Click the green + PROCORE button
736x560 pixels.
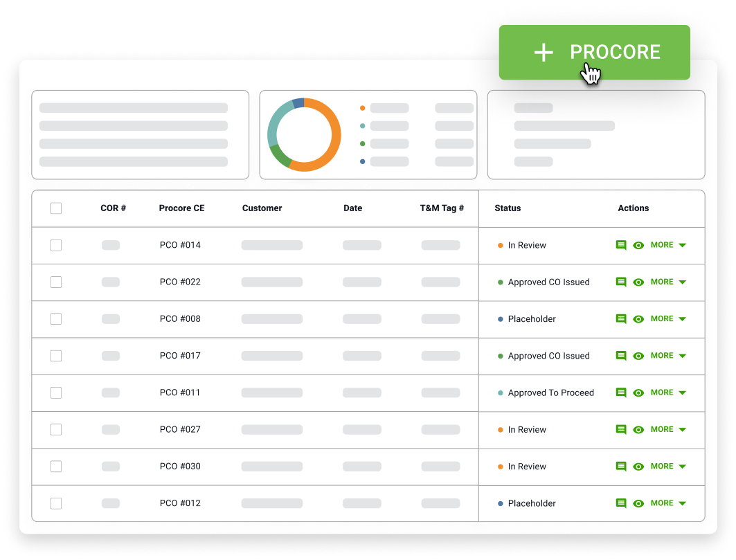594,53
